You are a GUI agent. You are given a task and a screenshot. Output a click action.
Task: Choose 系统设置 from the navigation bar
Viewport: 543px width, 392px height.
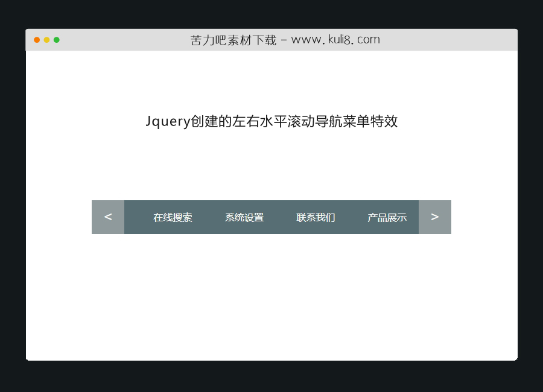click(244, 217)
